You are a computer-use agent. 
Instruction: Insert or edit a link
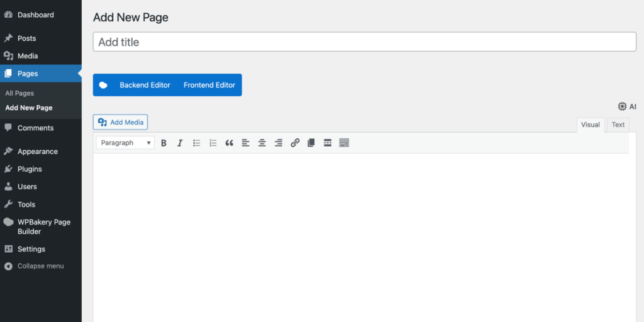295,143
